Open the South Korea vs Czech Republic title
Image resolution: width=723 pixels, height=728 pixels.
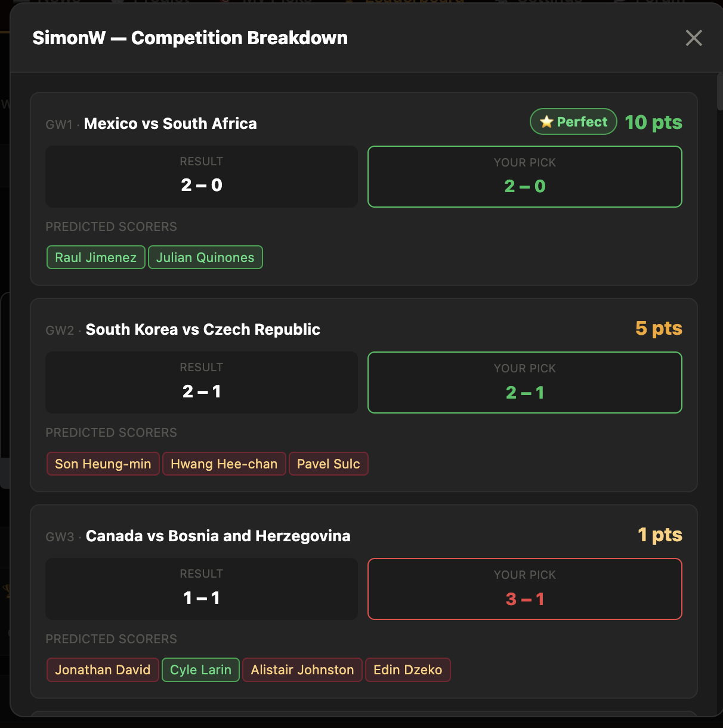[x=203, y=329]
